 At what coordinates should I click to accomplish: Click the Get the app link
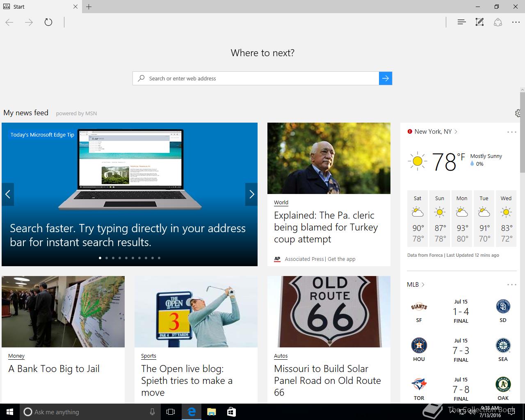(x=342, y=259)
